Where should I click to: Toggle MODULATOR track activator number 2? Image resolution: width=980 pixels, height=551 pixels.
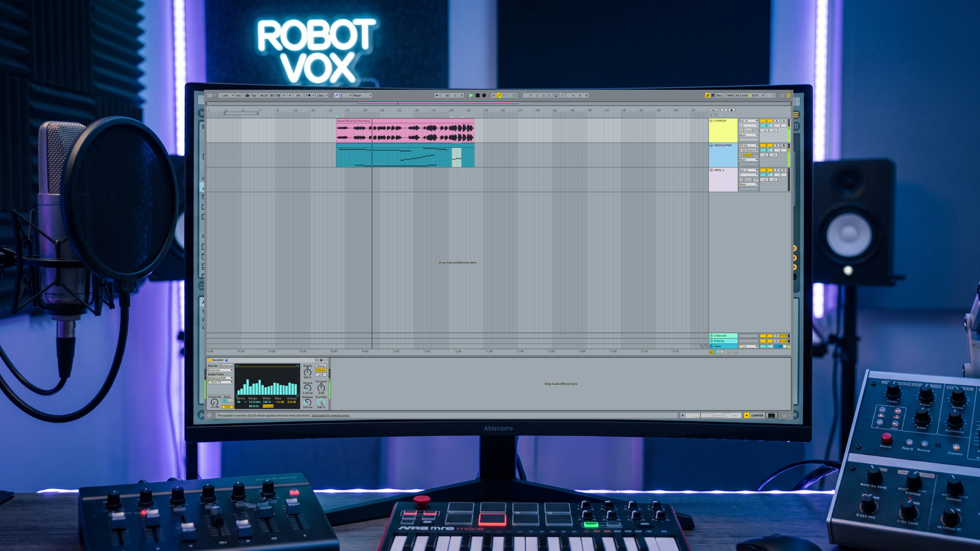766,145
